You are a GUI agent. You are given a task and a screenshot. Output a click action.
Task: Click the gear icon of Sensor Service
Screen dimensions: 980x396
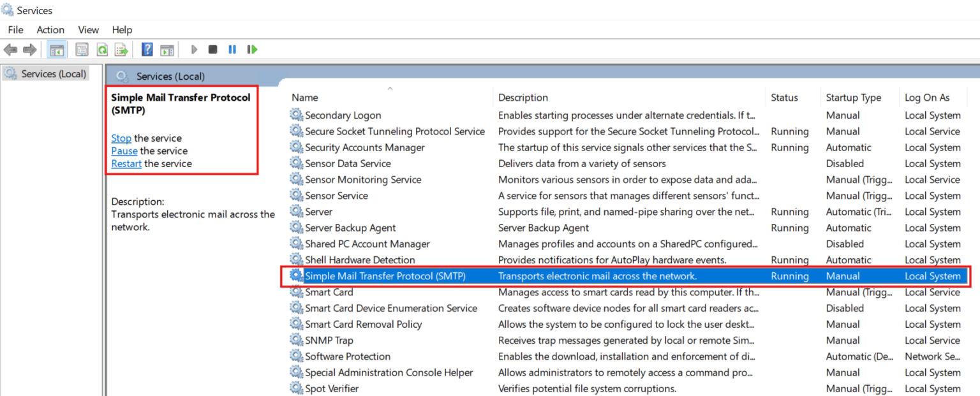pyautogui.click(x=297, y=195)
